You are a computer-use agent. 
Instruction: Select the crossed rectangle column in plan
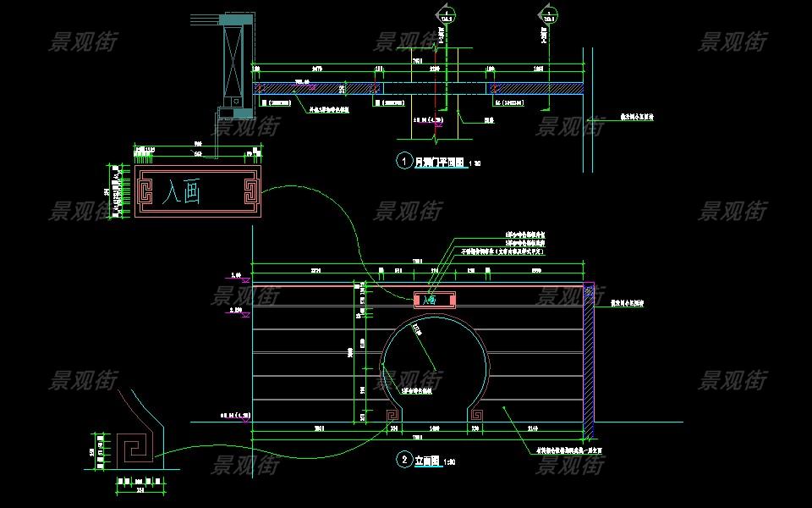(233, 58)
